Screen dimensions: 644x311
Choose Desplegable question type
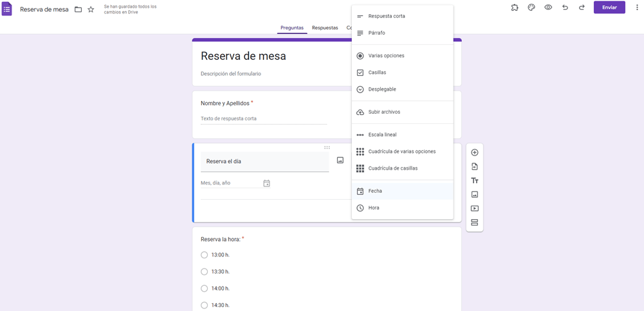382,89
